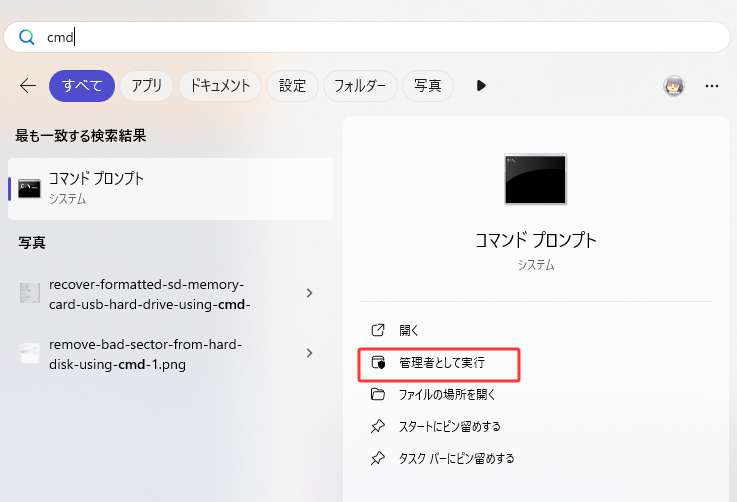Expand the remove-bad-sector result chevron
Viewport: 737px width, 502px height.
point(309,353)
